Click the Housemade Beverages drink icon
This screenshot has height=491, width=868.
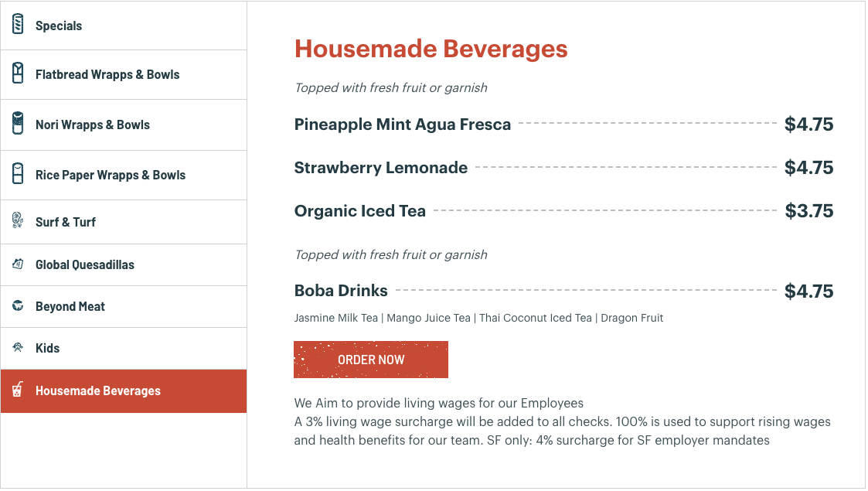click(x=18, y=390)
